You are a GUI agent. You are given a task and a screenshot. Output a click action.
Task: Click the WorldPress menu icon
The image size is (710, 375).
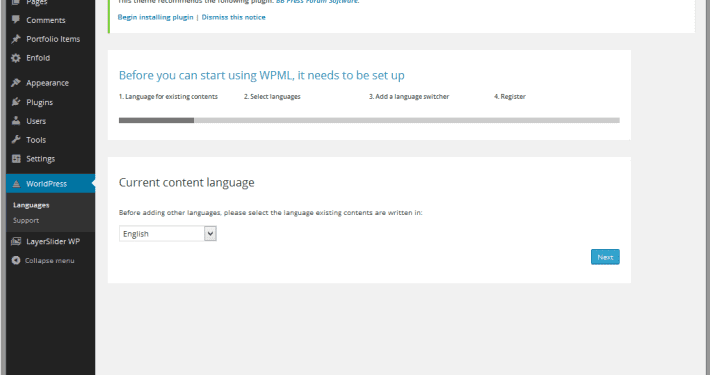tap(16, 183)
